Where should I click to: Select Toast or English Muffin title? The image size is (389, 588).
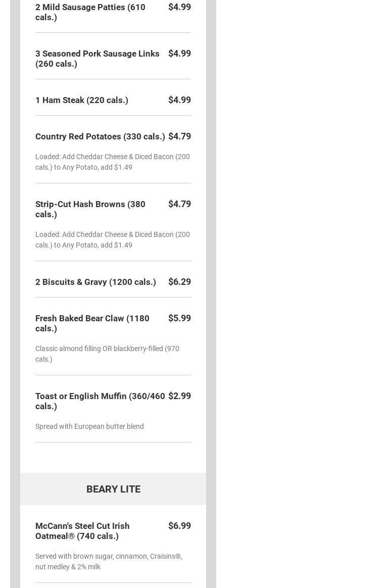[x=100, y=401]
